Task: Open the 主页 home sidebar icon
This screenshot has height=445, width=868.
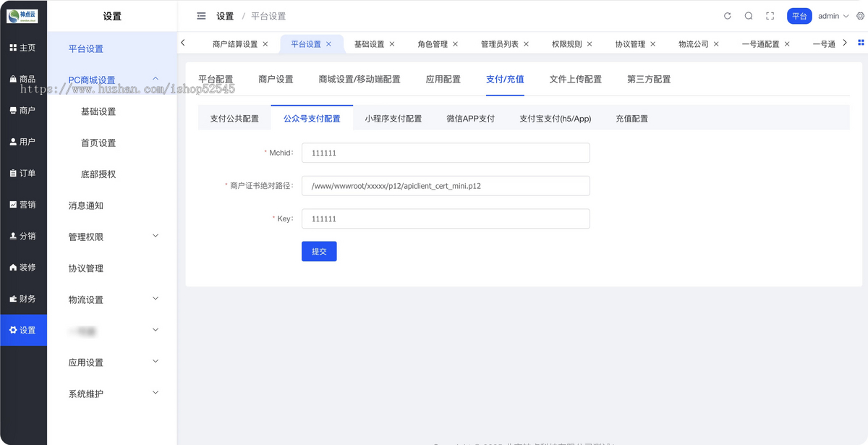Action: (13, 48)
